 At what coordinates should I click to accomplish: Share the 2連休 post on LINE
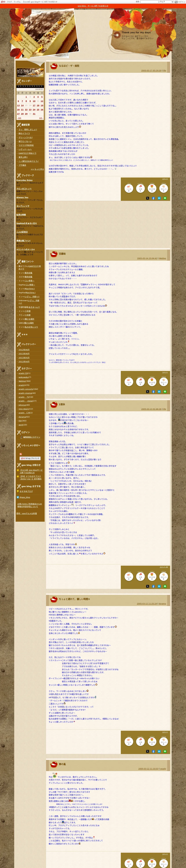pyautogui.click(x=165, y=586)
